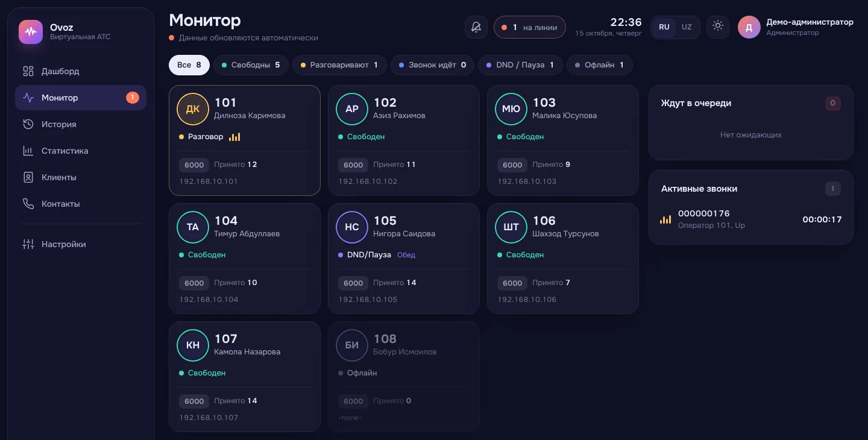
Task: Select the Офлайн filter chip
Action: click(x=600, y=65)
